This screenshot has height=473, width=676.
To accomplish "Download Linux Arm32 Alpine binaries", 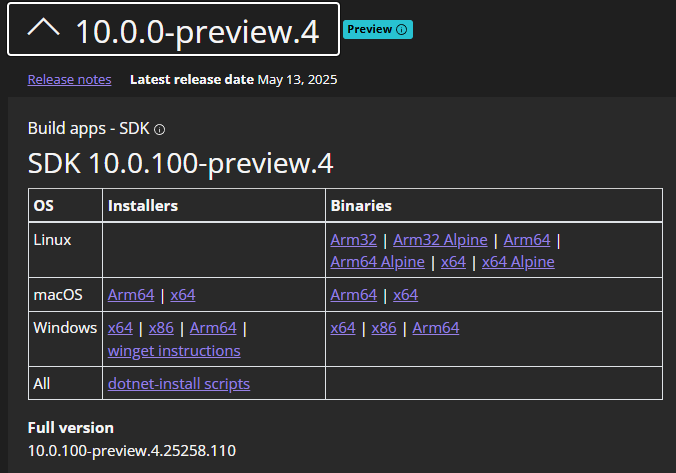I will [440, 240].
